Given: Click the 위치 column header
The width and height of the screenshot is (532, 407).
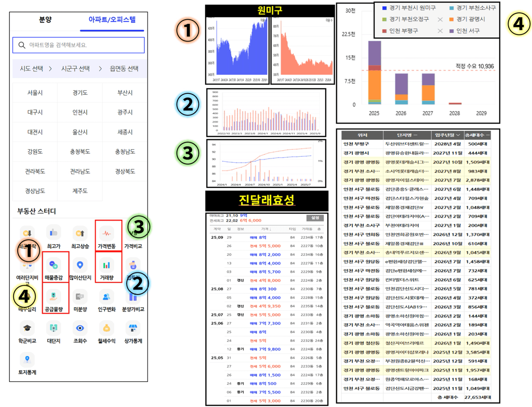Looking at the screenshot, I should tap(362, 135).
